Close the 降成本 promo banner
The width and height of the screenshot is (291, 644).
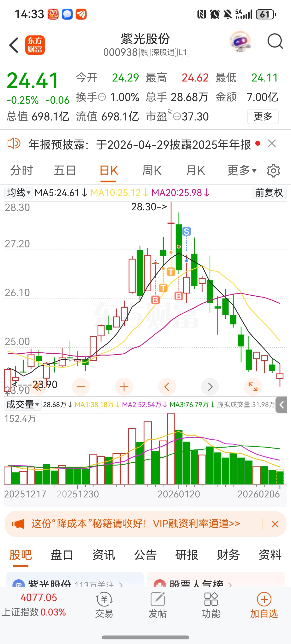tap(275, 524)
